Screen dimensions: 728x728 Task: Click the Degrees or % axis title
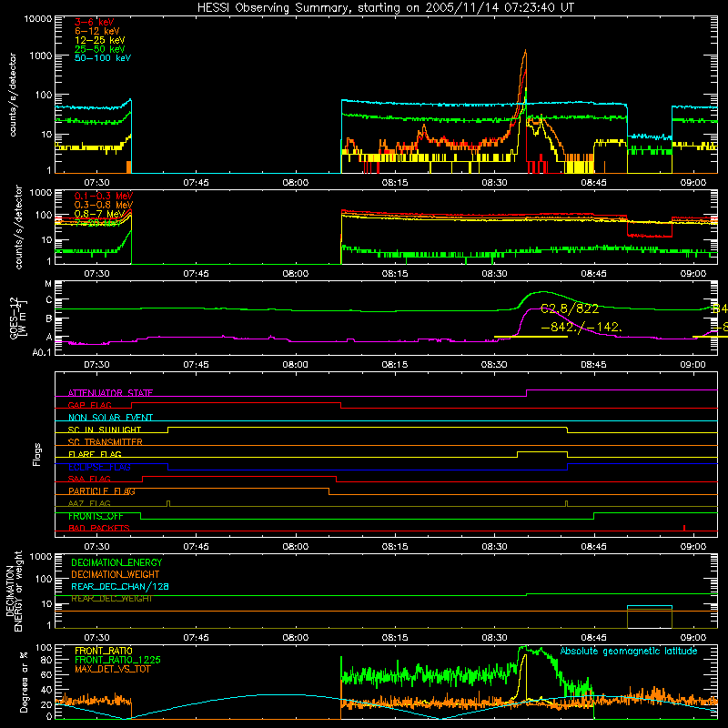(x=24, y=682)
